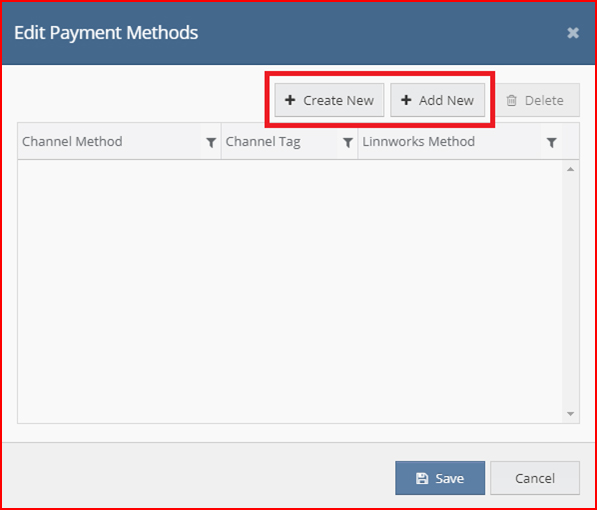The image size is (597, 510).
Task: Click the plus icon on Add New
Action: tap(406, 100)
